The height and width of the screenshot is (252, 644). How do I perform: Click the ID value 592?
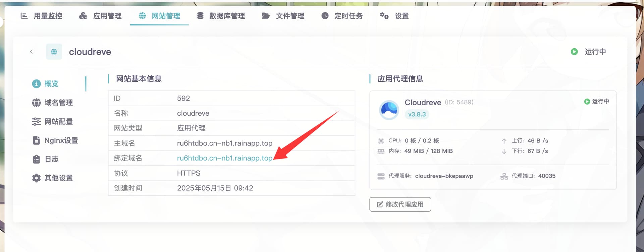[x=183, y=98]
